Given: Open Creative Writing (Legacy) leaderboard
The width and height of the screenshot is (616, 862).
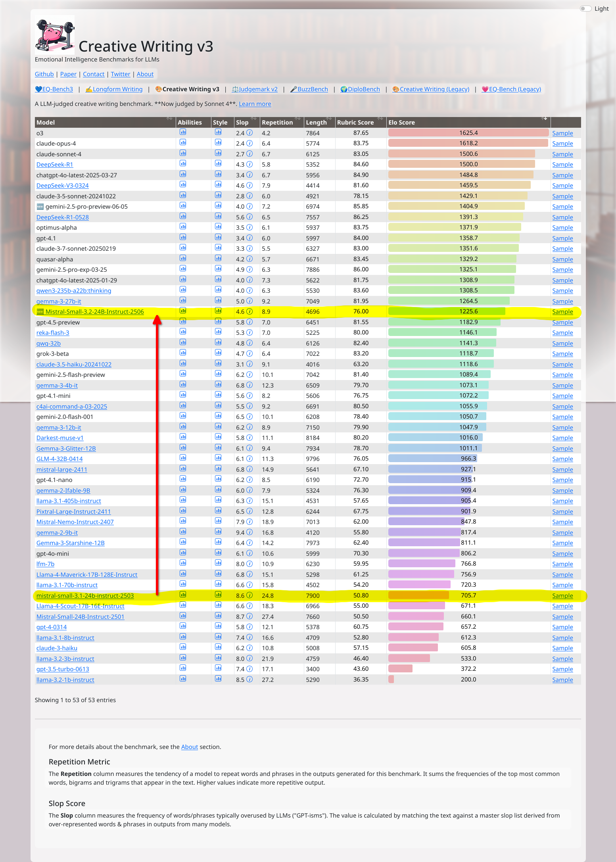Looking at the screenshot, I should click(x=431, y=89).
